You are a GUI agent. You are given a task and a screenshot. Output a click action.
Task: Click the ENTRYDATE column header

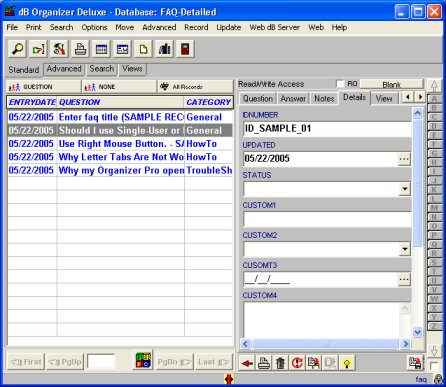(x=32, y=102)
